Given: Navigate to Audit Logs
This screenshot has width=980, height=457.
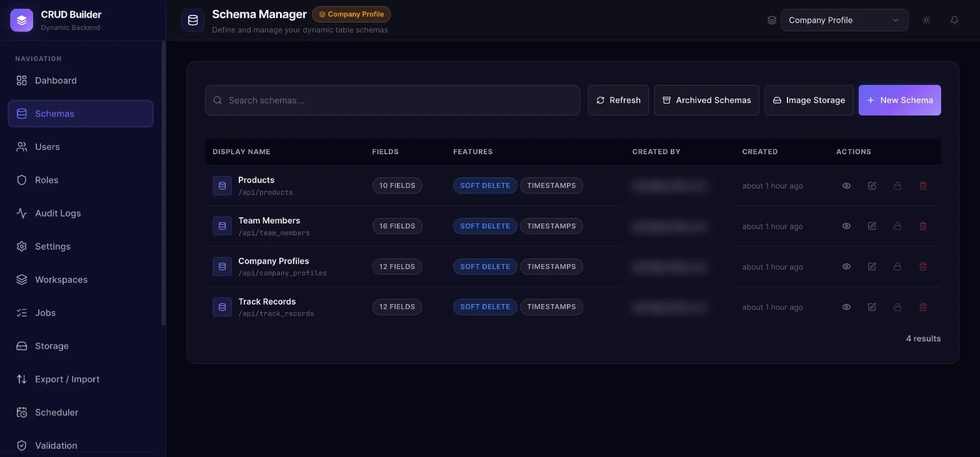Looking at the screenshot, I should [81, 213].
